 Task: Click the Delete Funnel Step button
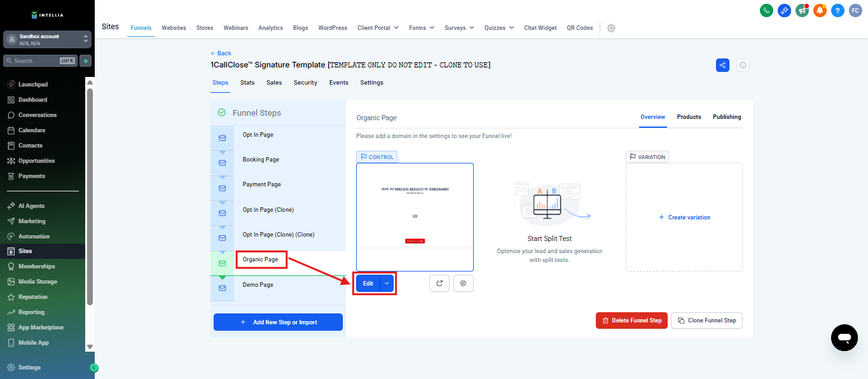tap(632, 320)
